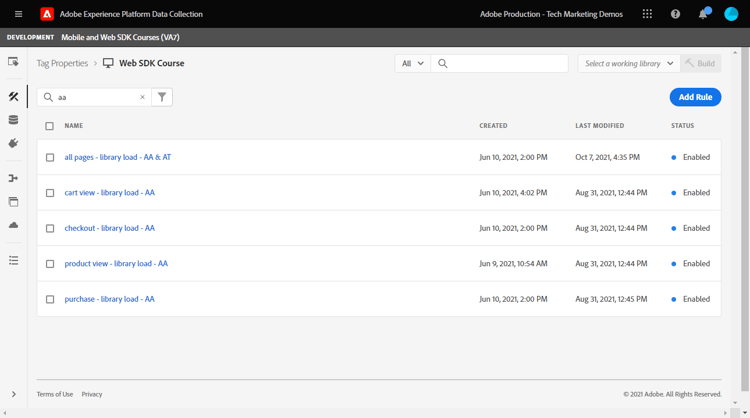Open Extensions plug icon in sidebar

(x=14, y=143)
